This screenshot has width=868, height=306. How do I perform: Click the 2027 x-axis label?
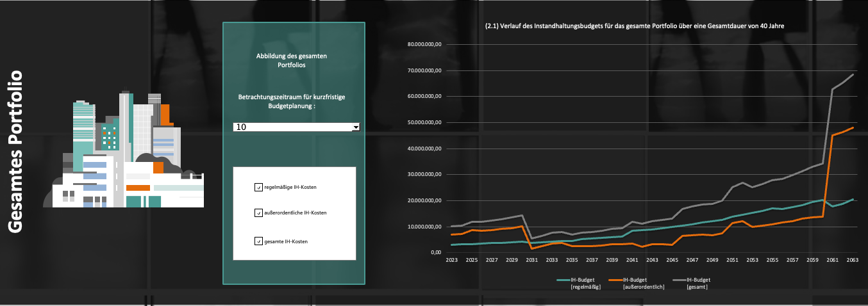pos(492,261)
